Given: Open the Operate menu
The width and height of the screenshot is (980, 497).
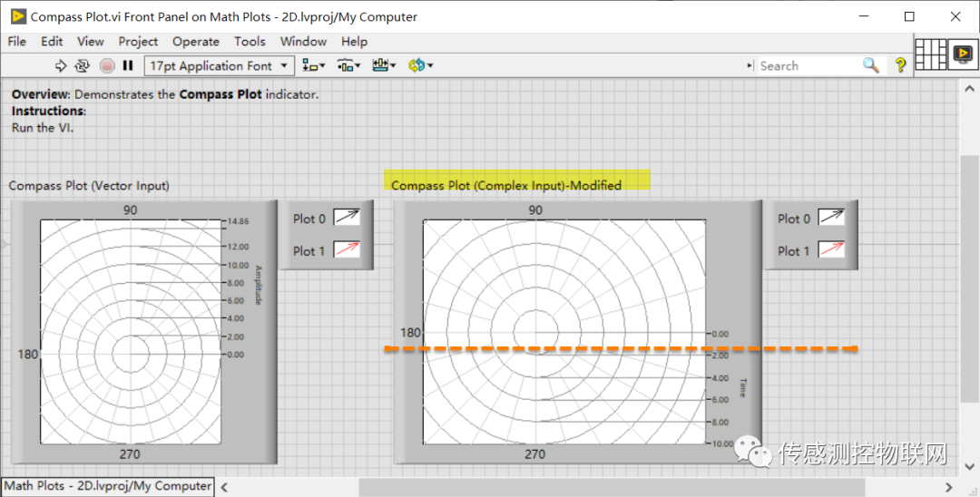Looking at the screenshot, I should (x=196, y=41).
